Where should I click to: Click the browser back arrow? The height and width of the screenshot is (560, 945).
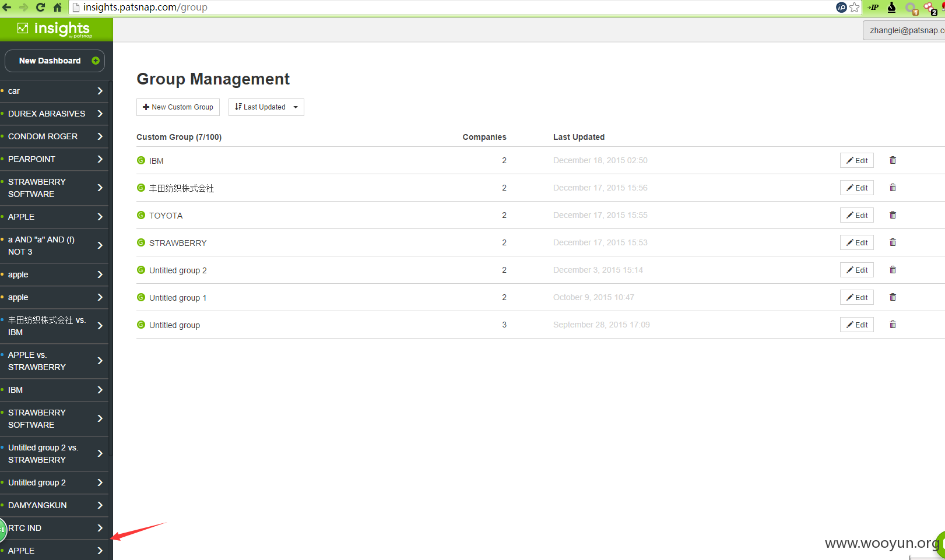[7, 7]
